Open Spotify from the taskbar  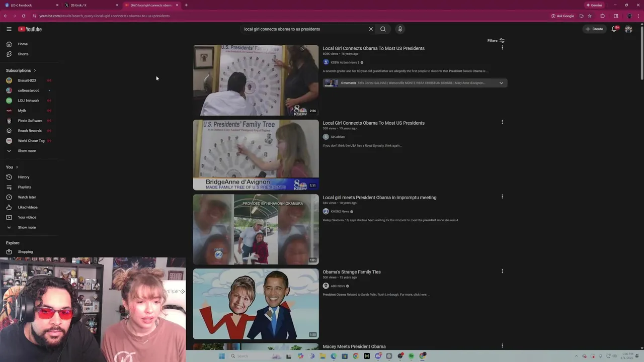pos(411,356)
